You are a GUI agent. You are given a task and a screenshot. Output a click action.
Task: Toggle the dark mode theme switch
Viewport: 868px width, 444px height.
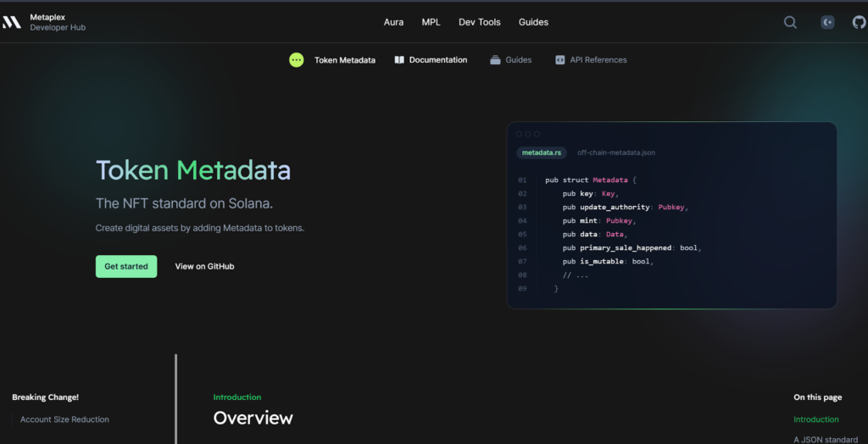pos(827,22)
